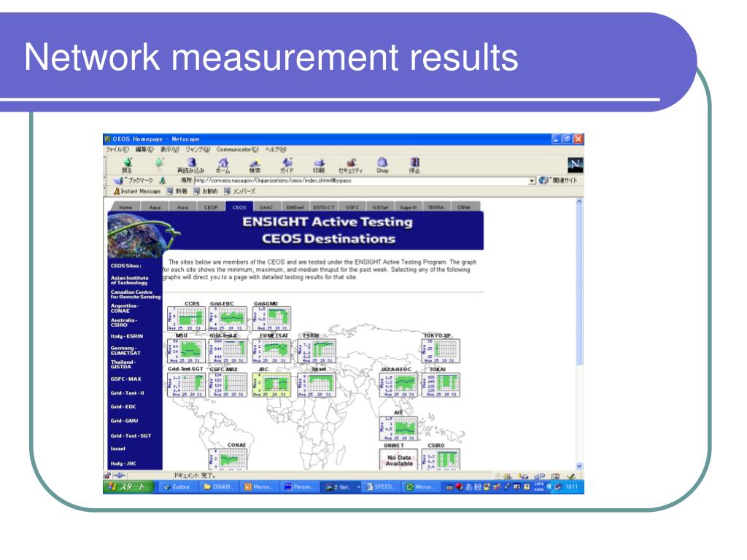The image size is (747, 560).
Task: Switch to the Other tab
Action: click(x=463, y=207)
